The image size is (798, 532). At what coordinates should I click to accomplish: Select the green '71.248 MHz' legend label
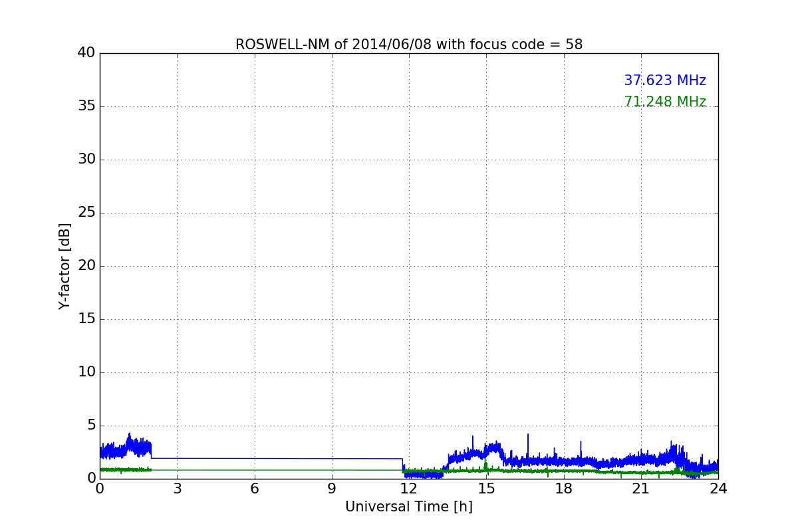pos(665,102)
